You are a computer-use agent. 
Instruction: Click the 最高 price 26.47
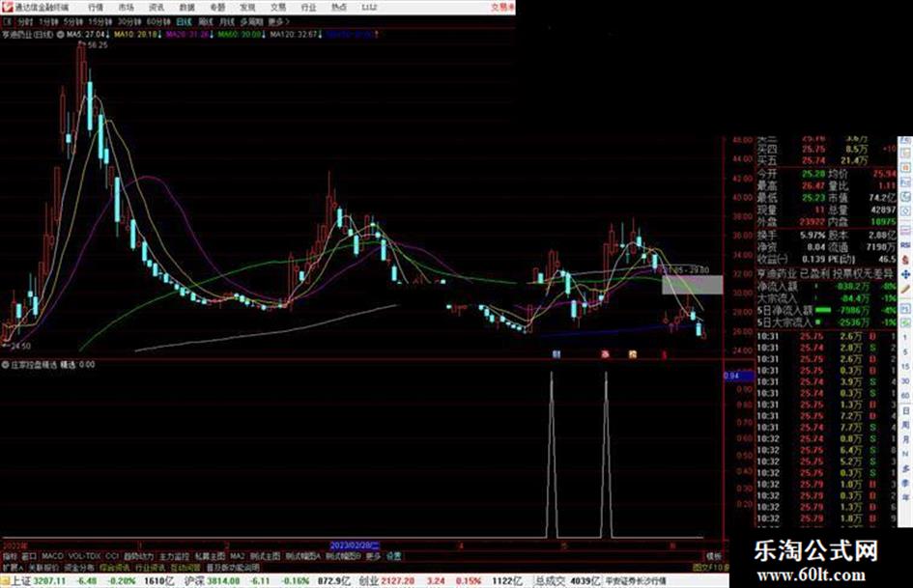pyautogui.click(x=813, y=185)
